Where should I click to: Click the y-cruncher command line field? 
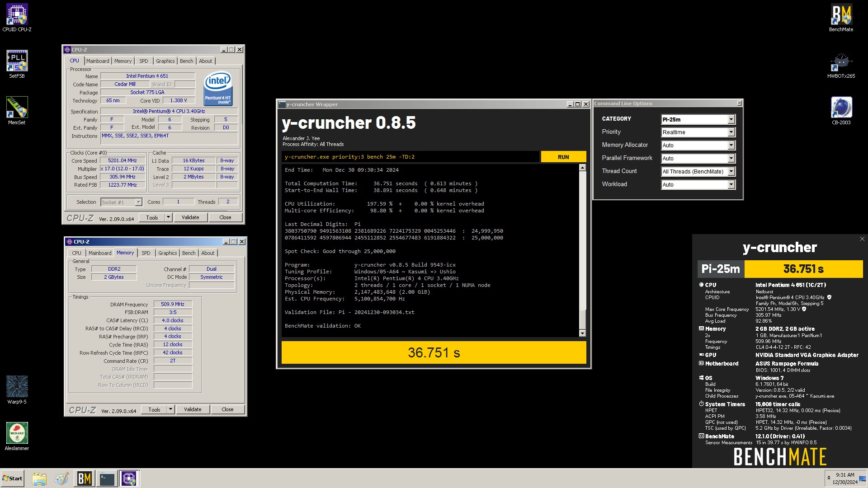point(410,157)
